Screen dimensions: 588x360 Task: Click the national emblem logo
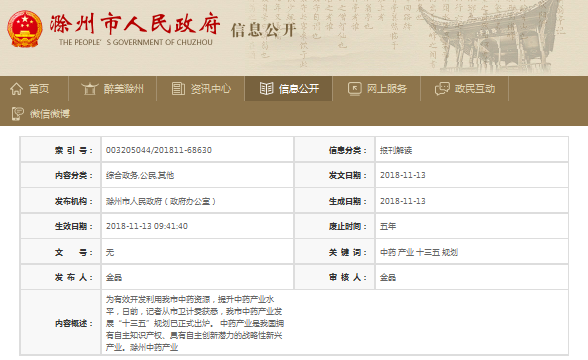[25, 28]
